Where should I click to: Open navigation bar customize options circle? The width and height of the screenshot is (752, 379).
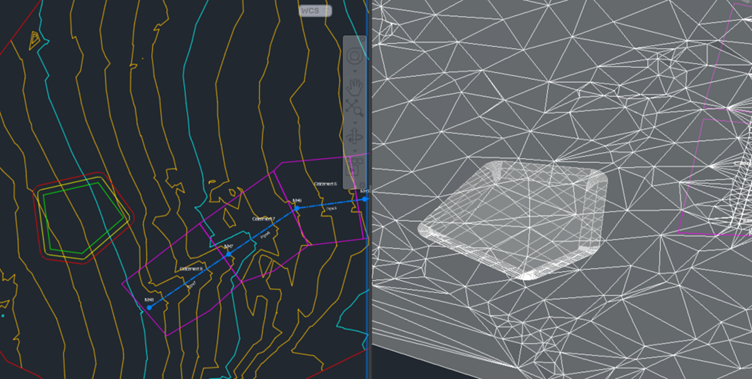tap(363, 186)
